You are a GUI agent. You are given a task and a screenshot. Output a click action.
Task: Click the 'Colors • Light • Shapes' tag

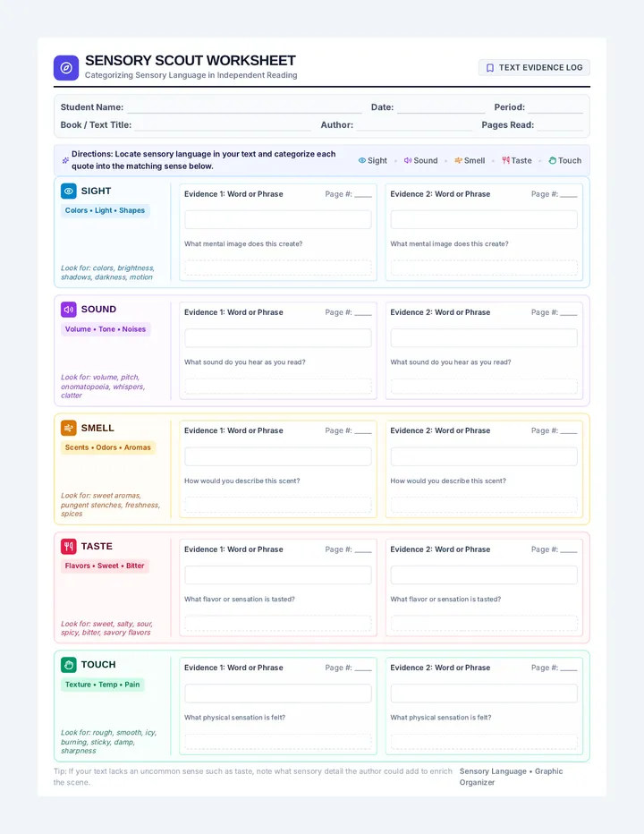click(105, 210)
